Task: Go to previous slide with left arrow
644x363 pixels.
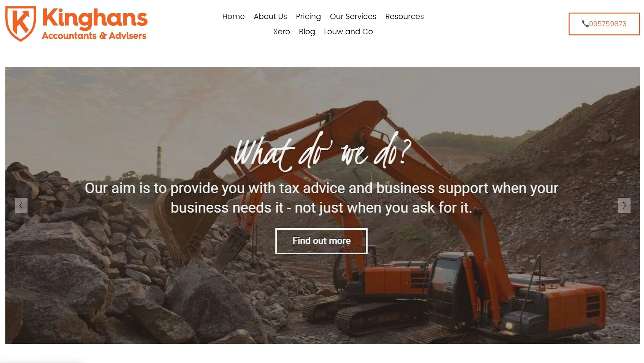Action: pyautogui.click(x=21, y=206)
